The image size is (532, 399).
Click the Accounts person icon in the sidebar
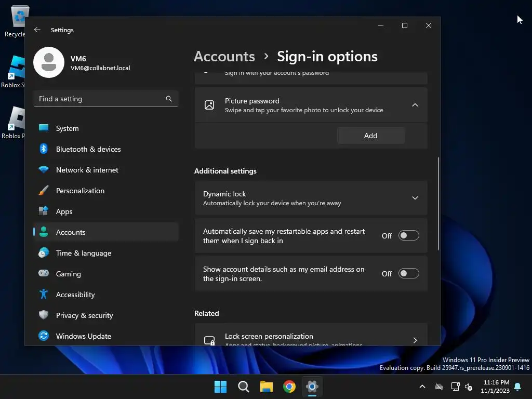click(44, 232)
